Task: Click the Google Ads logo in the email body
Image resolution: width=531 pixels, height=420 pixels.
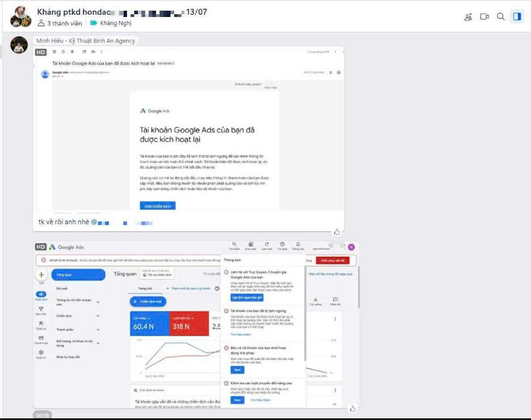Action: 154,111
